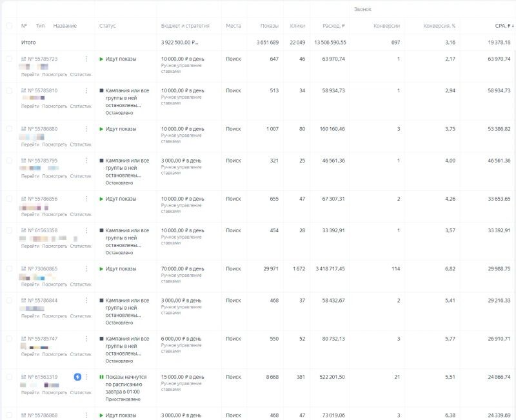
Task: Open three-dot menu for campaign 73060865
Action: [x=86, y=268]
